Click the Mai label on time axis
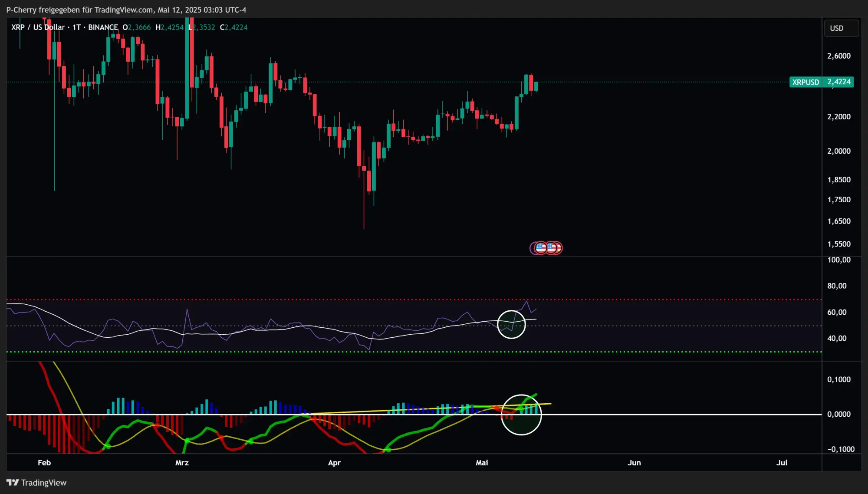The width and height of the screenshot is (868, 494). point(482,463)
